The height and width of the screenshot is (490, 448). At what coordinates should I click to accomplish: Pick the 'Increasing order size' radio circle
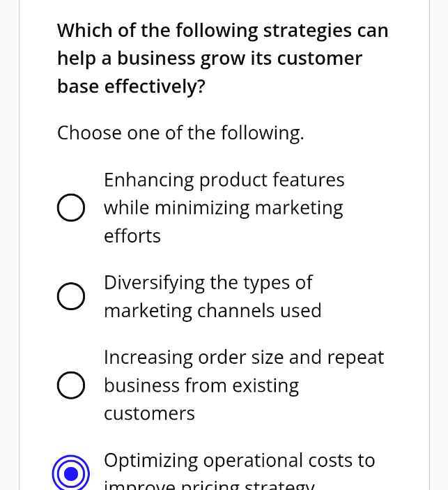coord(71,385)
